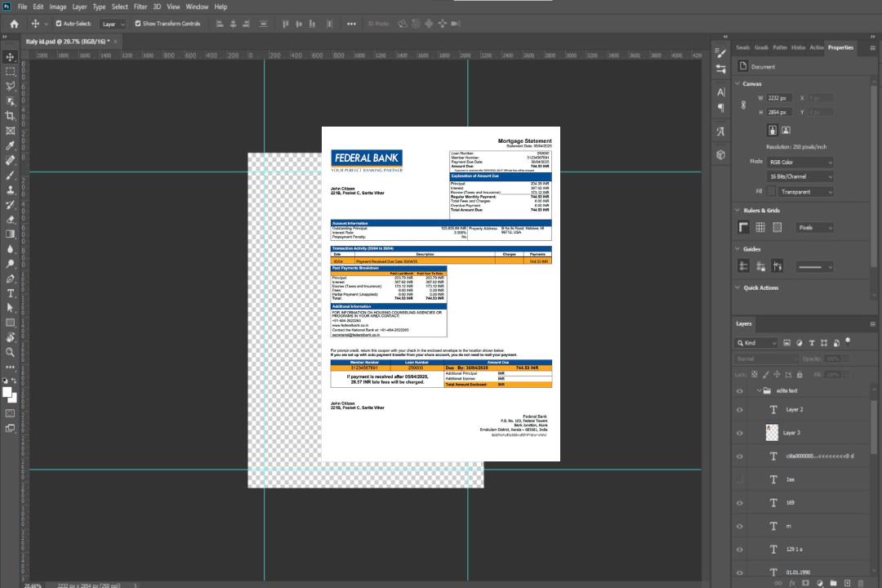The width and height of the screenshot is (882, 588).
Task: Create new group folder icon
Action: (833, 583)
